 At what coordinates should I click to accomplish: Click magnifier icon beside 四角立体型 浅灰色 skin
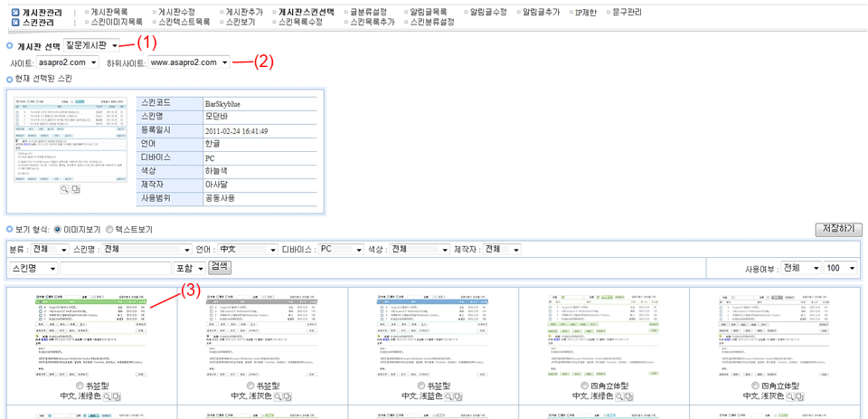(793, 396)
